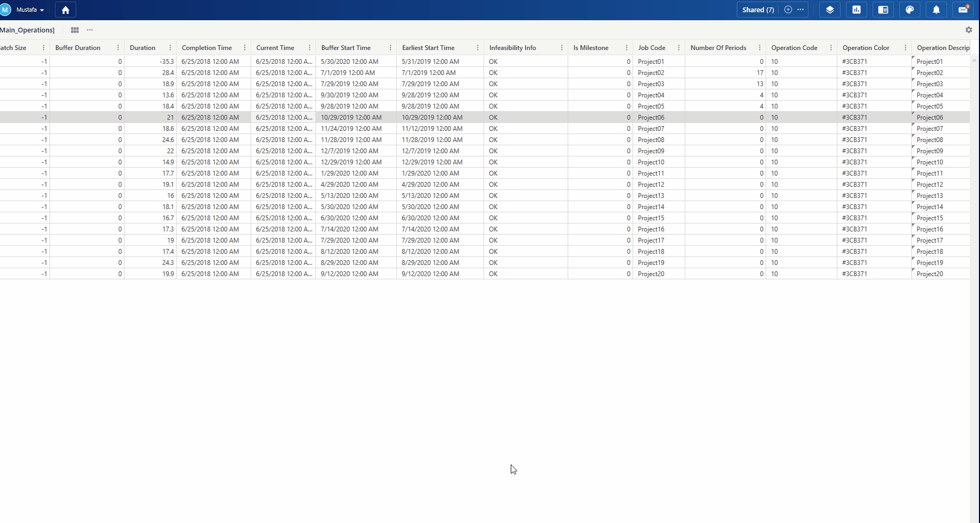The width and height of the screenshot is (980, 523).
Task: Sort by the Operation Code header
Action: tap(794, 48)
